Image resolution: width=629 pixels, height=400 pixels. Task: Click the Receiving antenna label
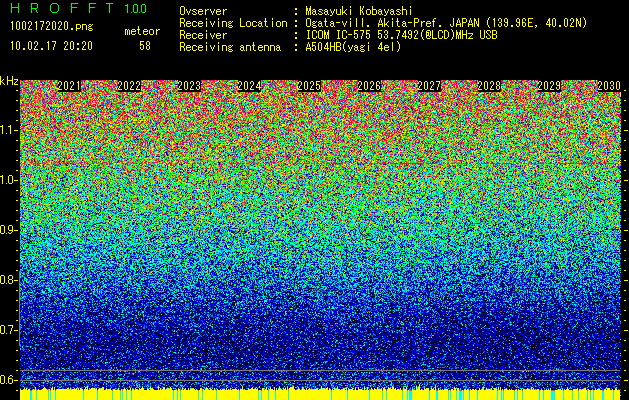(x=230, y=47)
